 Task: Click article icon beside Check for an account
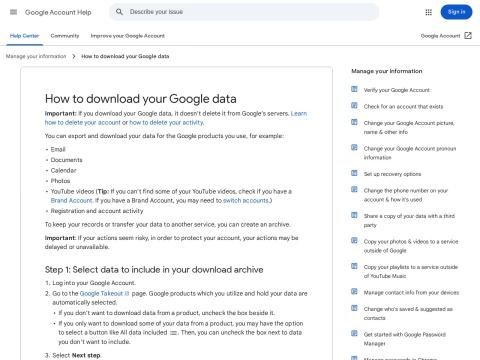354,106
